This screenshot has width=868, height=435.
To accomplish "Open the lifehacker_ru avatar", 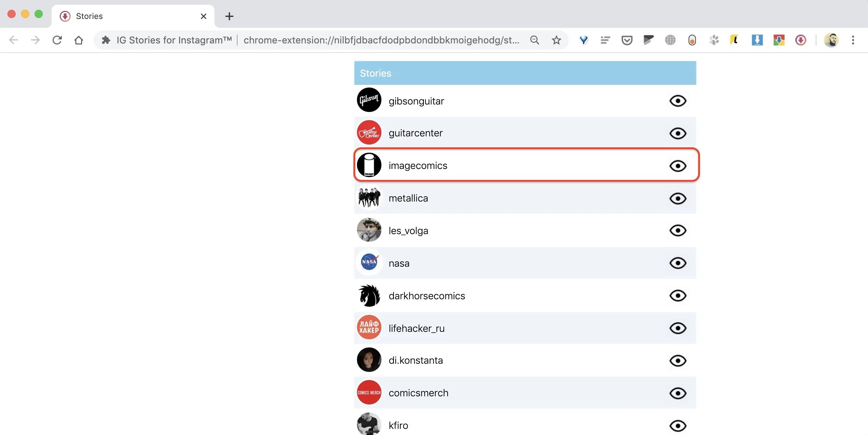I will tap(369, 327).
